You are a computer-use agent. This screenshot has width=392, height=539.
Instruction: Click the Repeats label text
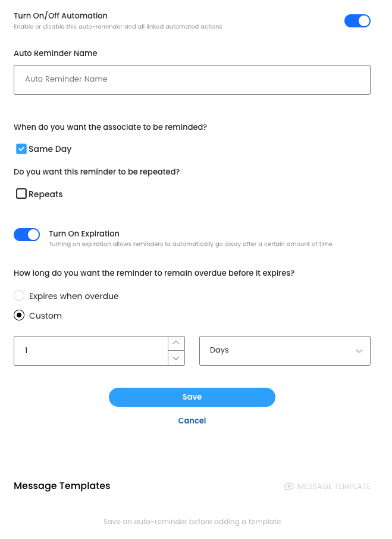point(46,195)
